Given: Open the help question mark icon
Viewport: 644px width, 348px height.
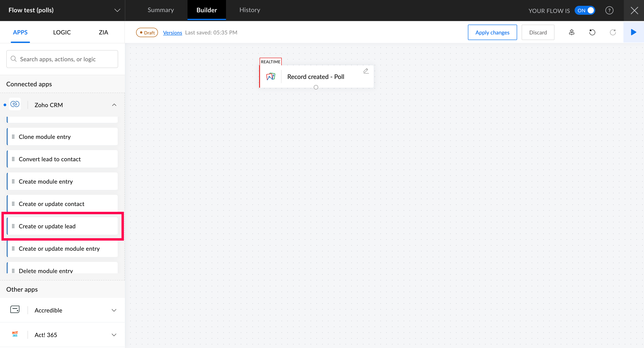Looking at the screenshot, I should (609, 11).
